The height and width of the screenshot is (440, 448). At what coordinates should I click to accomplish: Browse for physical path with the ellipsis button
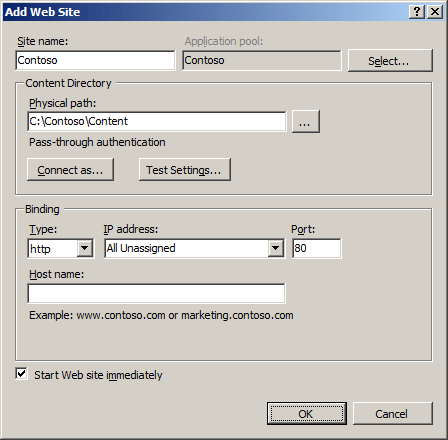(x=306, y=122)
